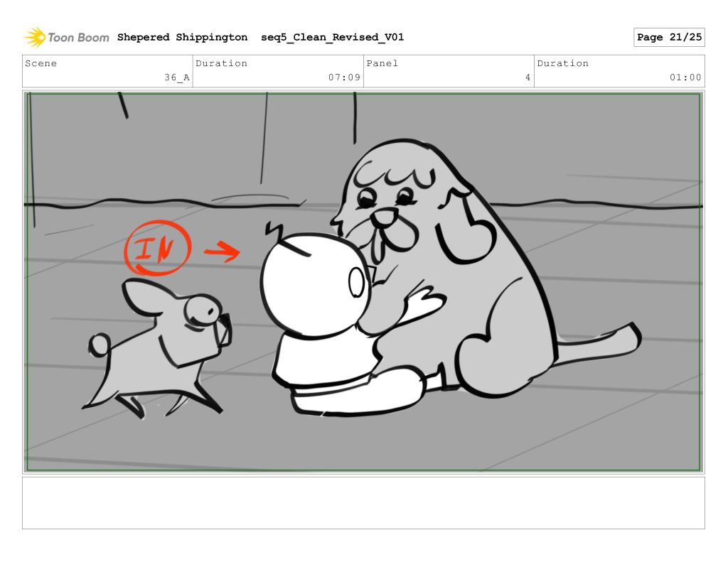Viewport: 728px width, 562px height.
Task: Click the Scene header label
Action: pyautogui.click(x=41, y=63)
